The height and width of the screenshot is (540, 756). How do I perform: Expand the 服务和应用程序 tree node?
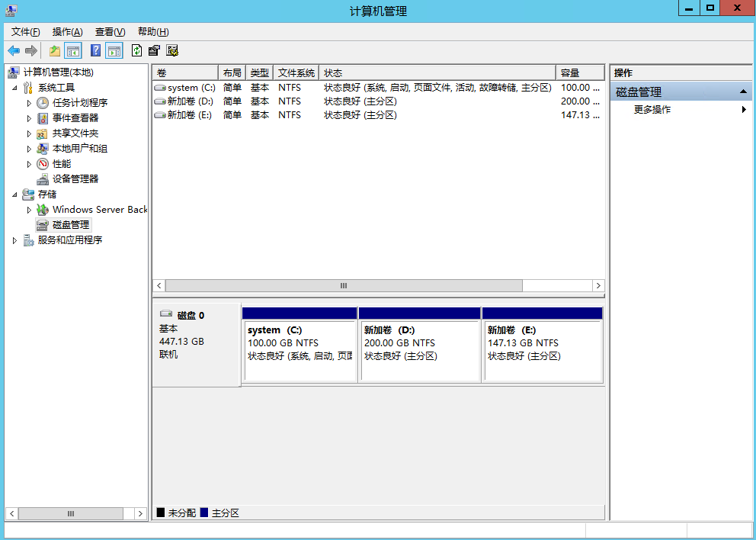coord(15,239)
